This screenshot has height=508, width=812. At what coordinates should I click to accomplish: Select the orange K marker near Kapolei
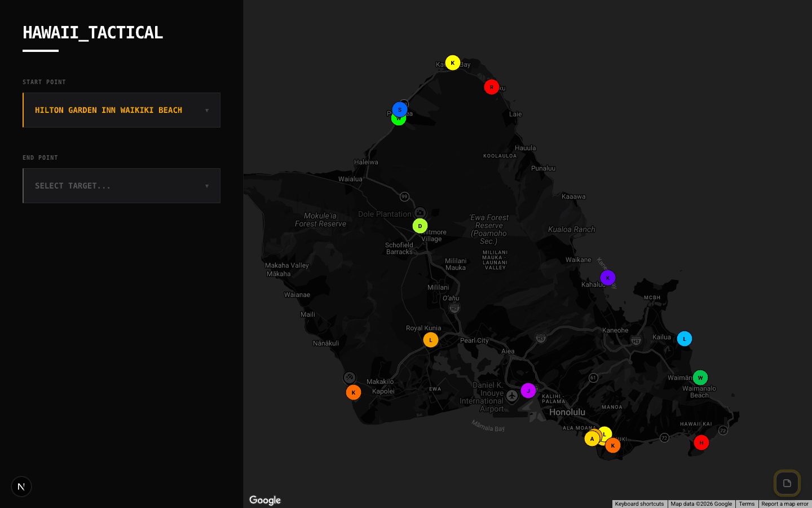353,392
